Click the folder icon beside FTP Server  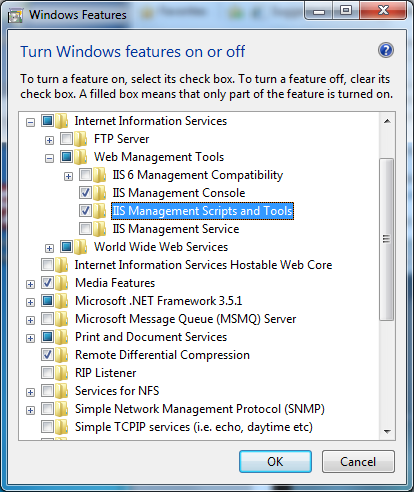pos(81,139)
